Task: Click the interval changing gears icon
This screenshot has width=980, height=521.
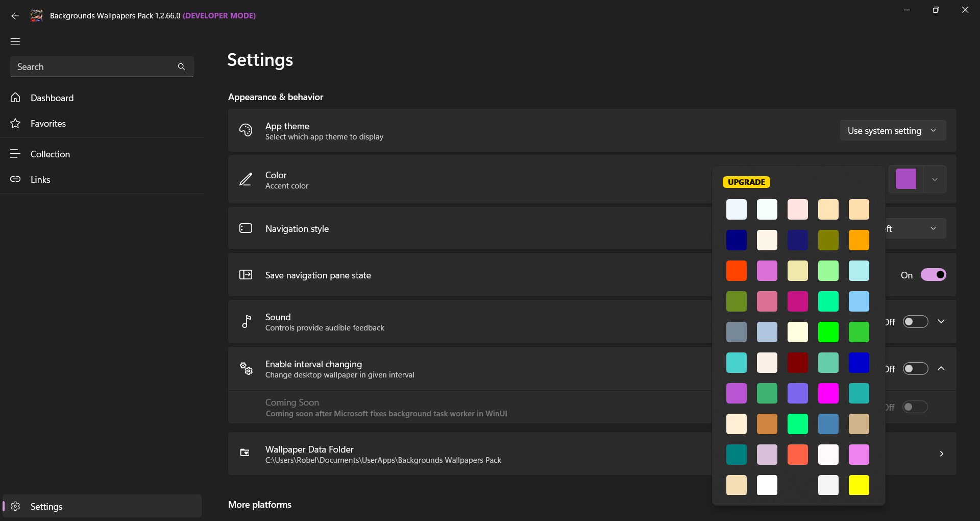Action: [x=246, y=368]
